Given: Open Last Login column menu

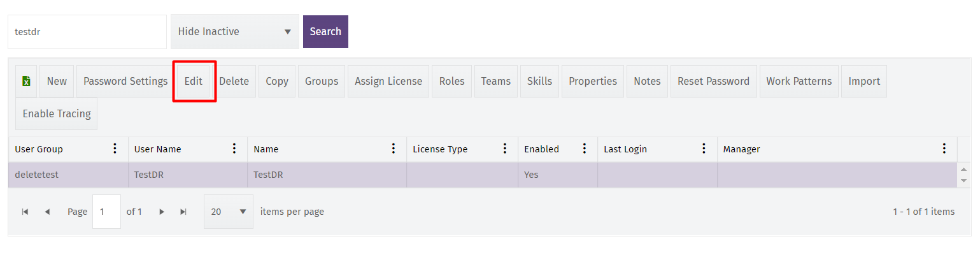Looking at the screenshot, I should [x=704, y=149].
